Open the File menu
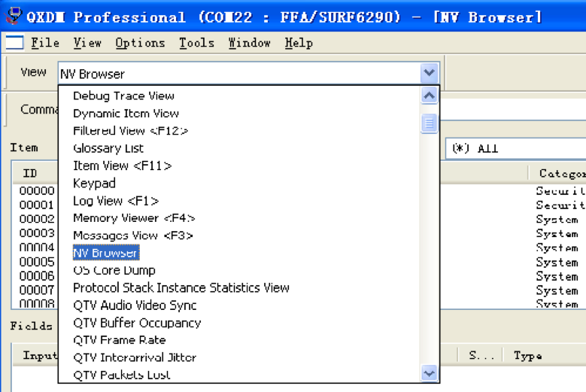 point(45,43)
